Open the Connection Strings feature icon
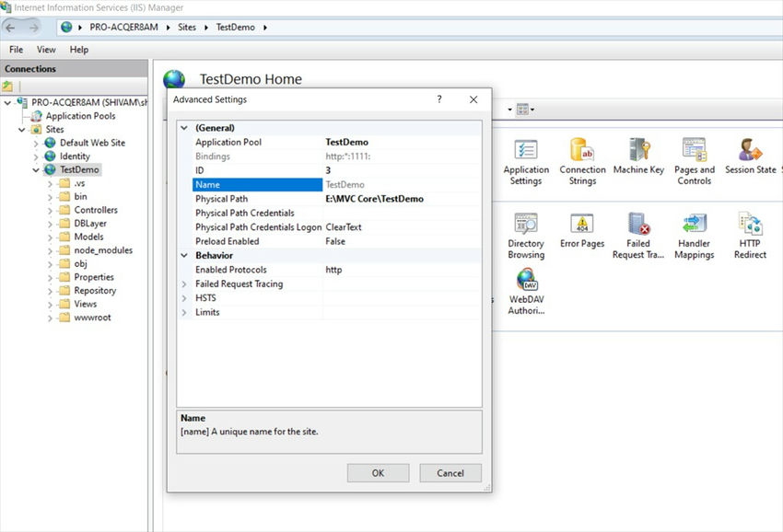The image size is (783, 532). [582, 162]
